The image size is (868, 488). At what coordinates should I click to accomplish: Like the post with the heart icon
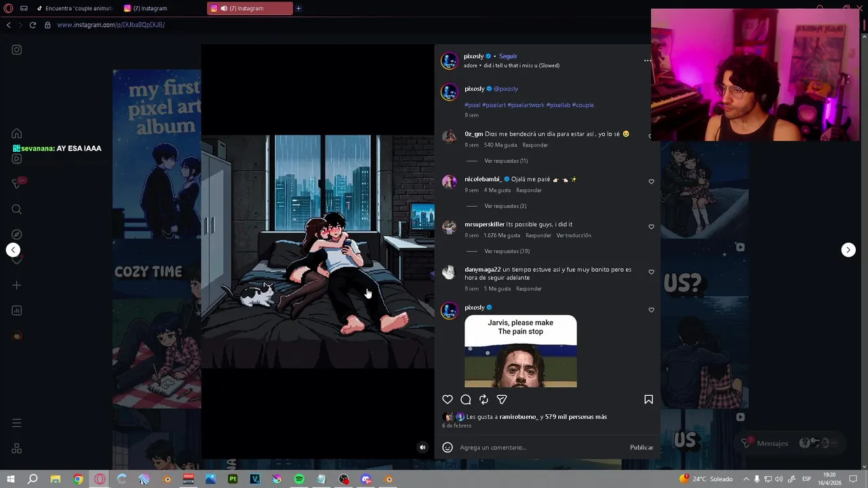tap(448, 400)
